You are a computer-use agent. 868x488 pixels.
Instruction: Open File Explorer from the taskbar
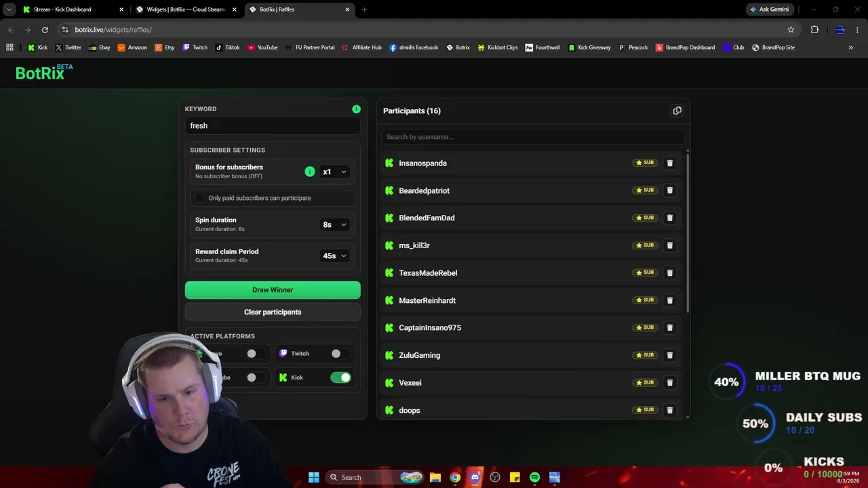point(435,477)
